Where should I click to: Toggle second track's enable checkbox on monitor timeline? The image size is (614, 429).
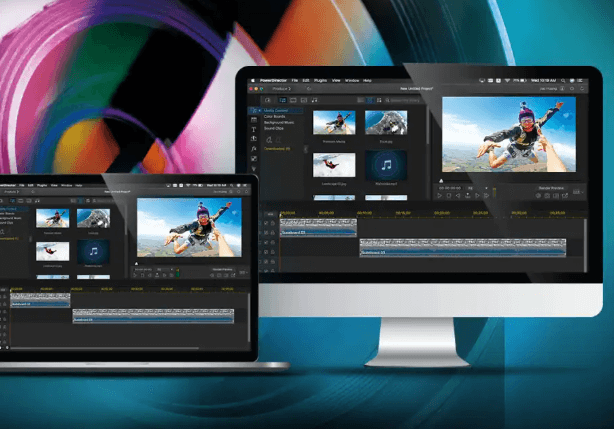[x=266, y=233]
